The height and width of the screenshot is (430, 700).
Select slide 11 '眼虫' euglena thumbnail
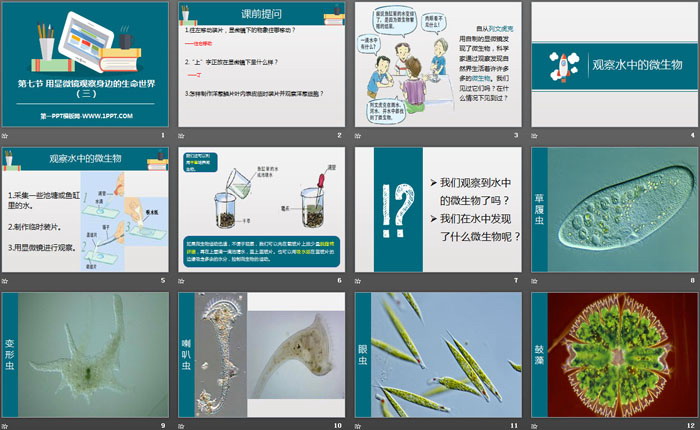click(438, 355)
